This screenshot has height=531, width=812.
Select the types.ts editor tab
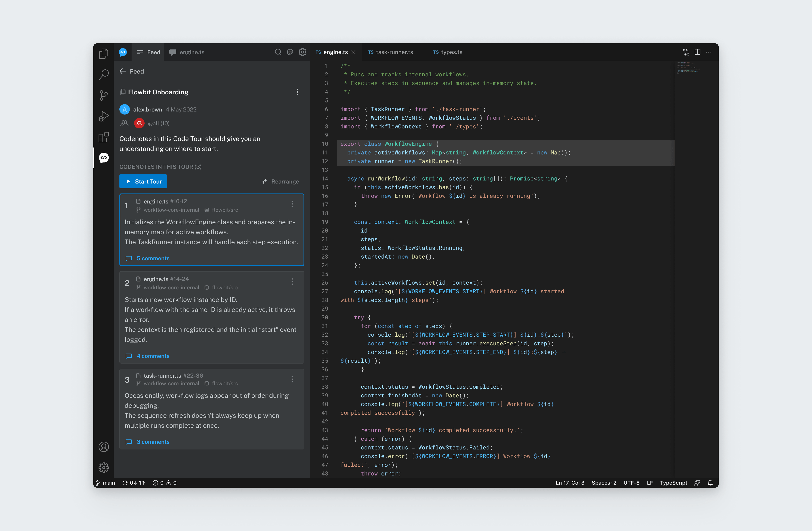(x=448, y=52)
